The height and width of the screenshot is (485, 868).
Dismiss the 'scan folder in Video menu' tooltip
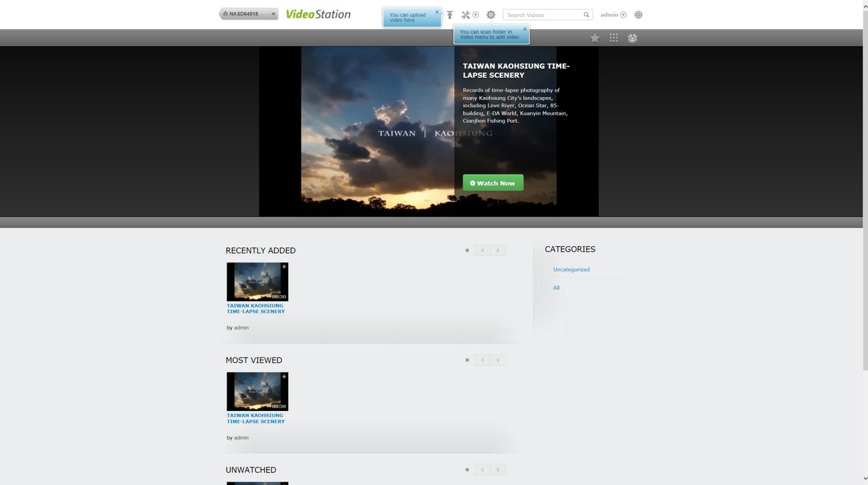pyautogui.click(x=525, y=29)
